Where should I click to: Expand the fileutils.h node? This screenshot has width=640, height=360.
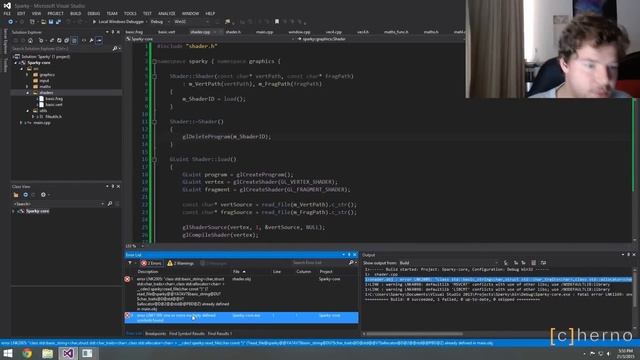(33, 117)
